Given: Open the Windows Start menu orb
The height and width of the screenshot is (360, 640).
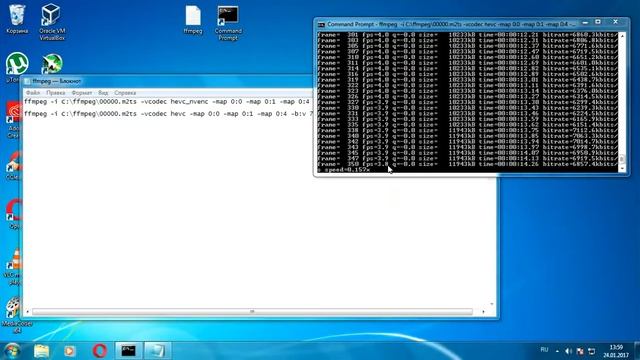Looking at the screenshot, I should tap(12, 351).
